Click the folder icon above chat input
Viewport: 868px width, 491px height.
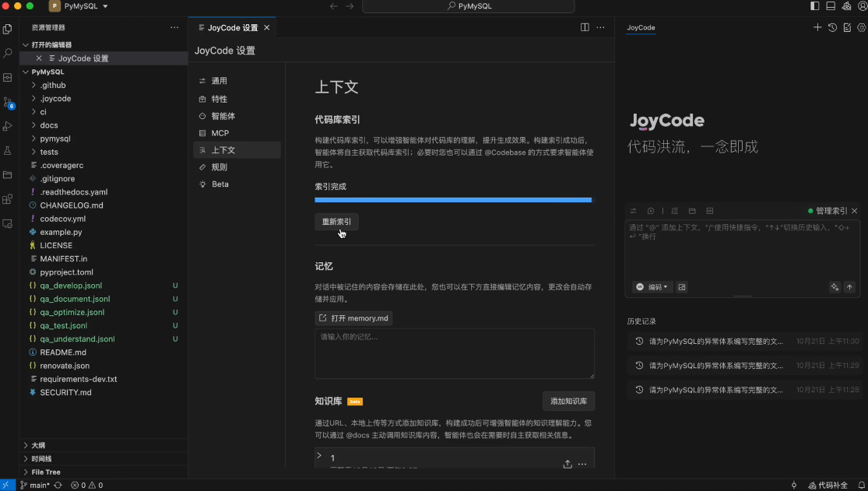coord(692,211)
